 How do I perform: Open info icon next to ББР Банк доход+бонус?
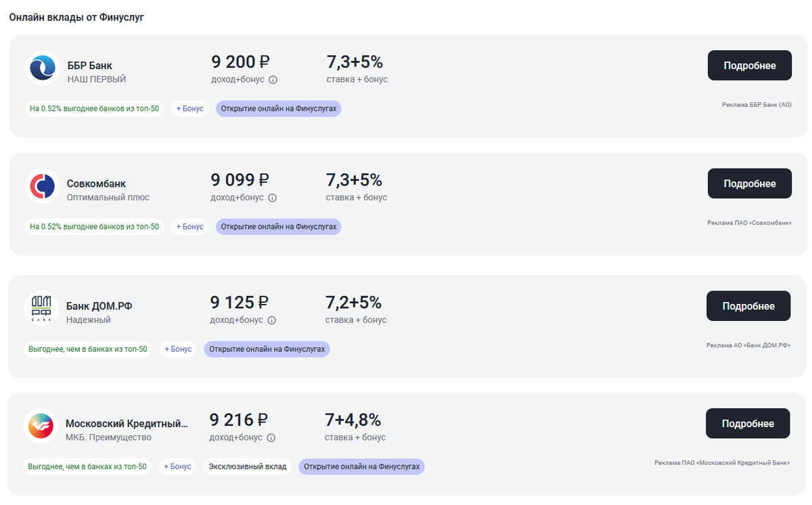pos(273,80)
